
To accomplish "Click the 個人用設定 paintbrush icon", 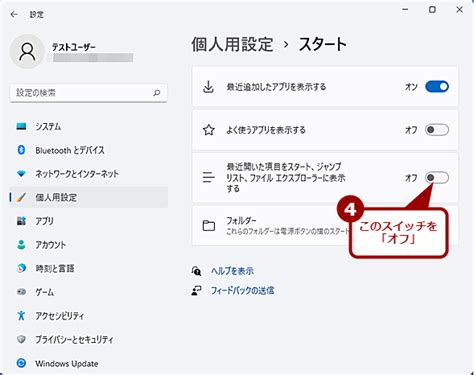I will pos(21,197).
